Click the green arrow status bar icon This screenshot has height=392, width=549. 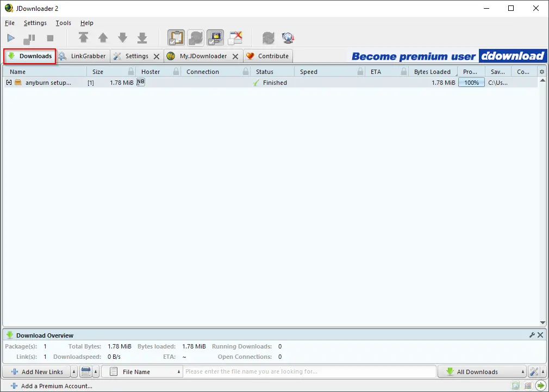[x=541, y=386]
